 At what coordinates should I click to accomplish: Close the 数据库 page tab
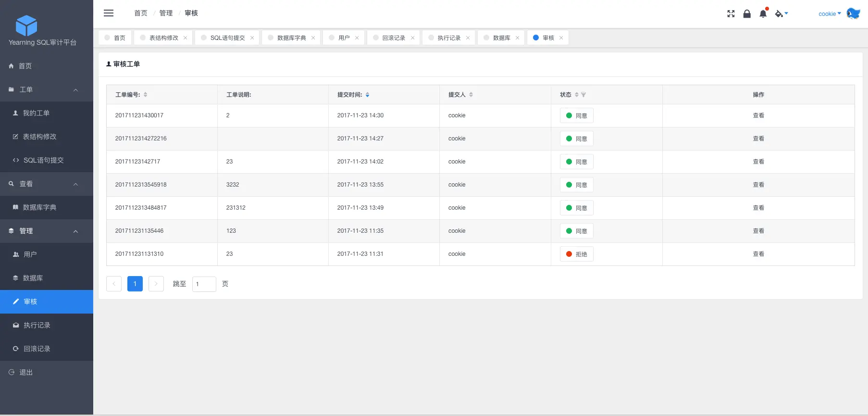[x=518, y=38]
